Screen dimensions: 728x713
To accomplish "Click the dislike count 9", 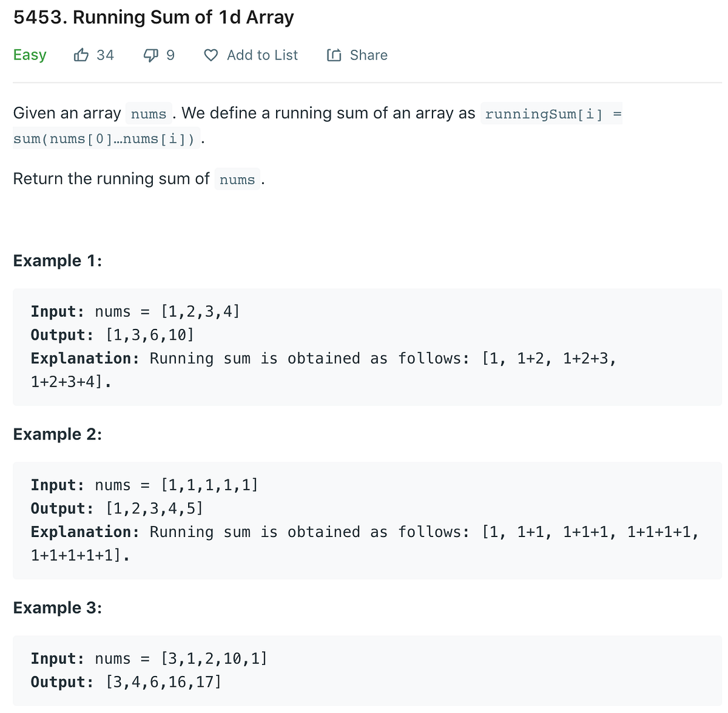I will [170, 55].
